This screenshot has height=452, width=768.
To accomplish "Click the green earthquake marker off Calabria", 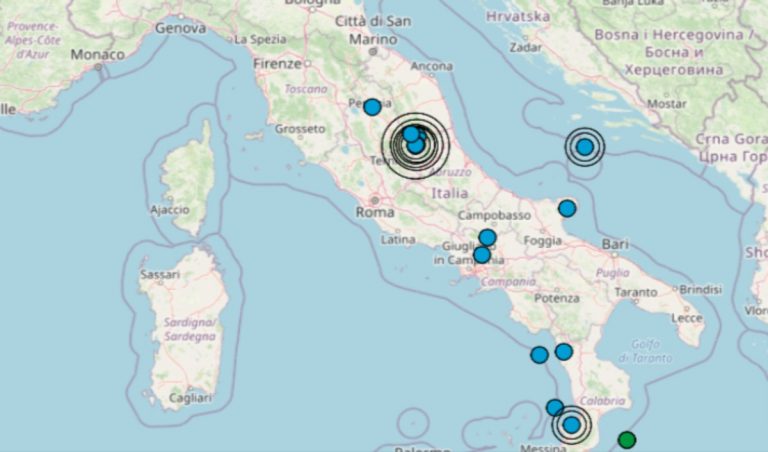I will point(627,439).
